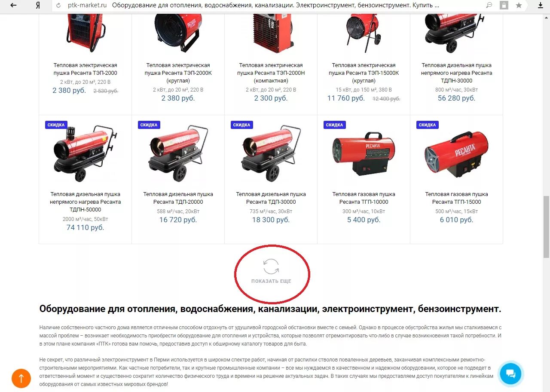
Task: Select the ТДПН-50000 diesel heater image
Action: pos(85,153)
